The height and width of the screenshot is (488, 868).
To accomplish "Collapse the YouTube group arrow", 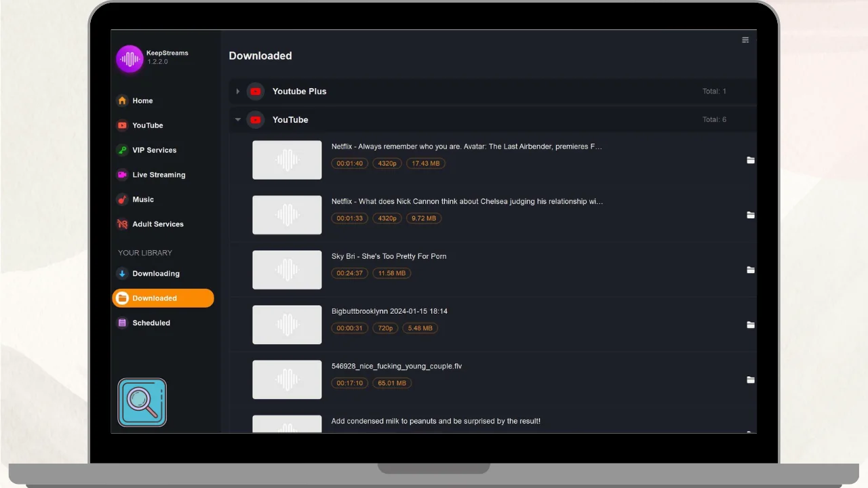I will tap(237, 120).
